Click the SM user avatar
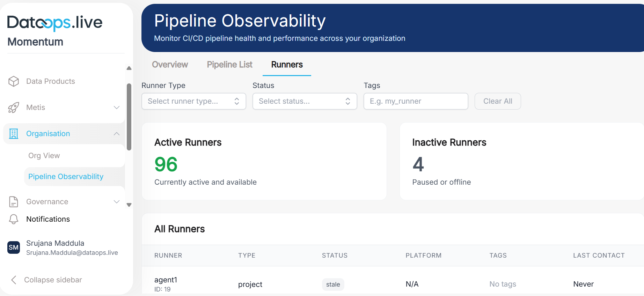This screenshot has width=644, height=296. pyautogui.click(x=14, y=247)
